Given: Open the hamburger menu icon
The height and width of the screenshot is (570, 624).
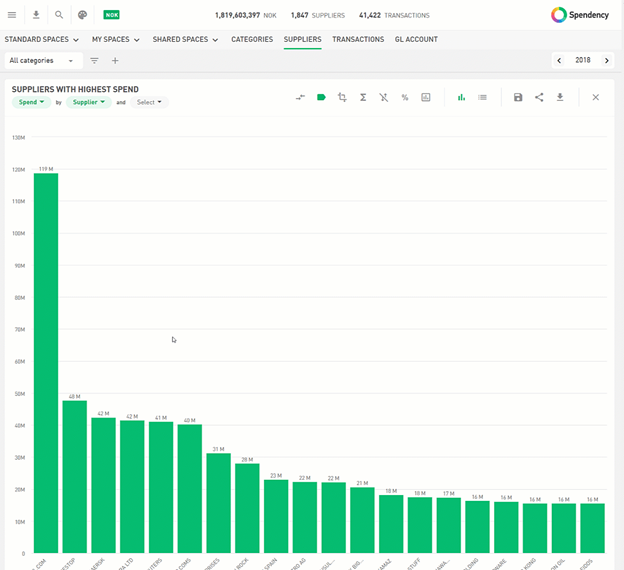Looking at the screenshot, I should 12,15.
